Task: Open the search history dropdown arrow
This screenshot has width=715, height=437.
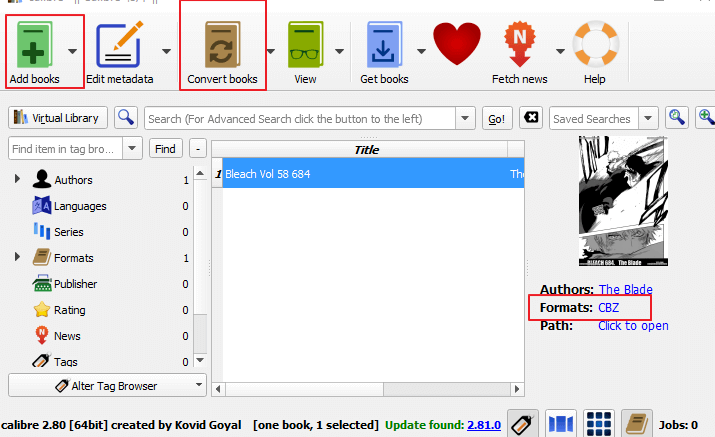Action: [x=465, y=119]
